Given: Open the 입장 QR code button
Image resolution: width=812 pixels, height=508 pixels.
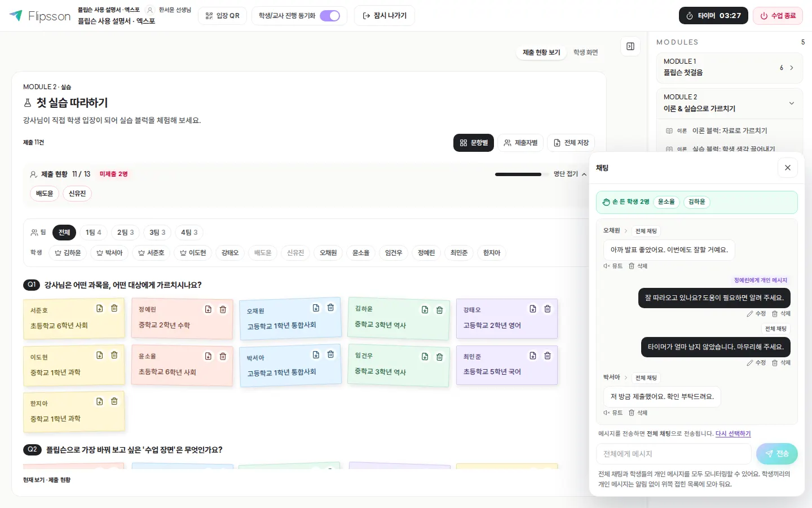Looking at the screenshot, I should 223,16.
